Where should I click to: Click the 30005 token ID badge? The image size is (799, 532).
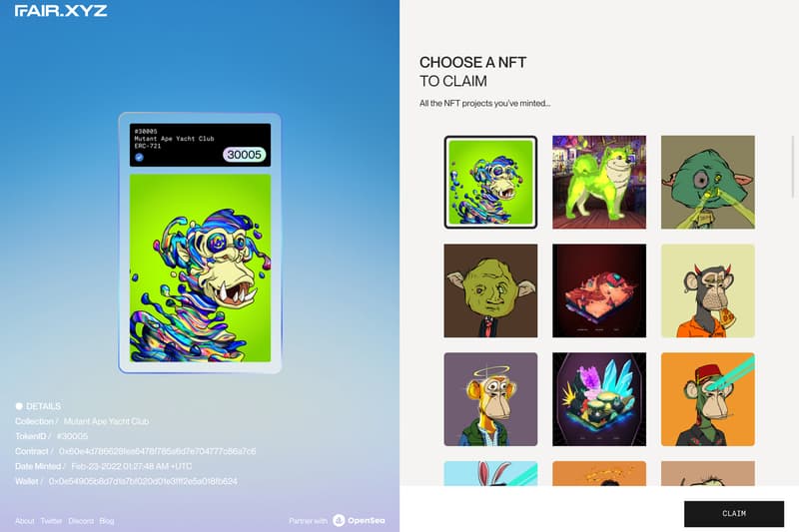pos(244,155)
